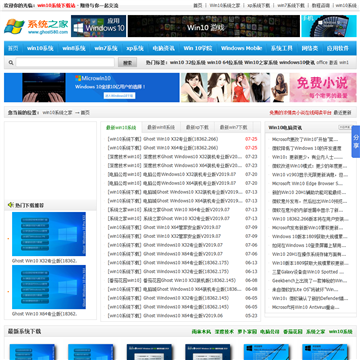This screenshot has width=360, height=360.
Task: Open the 网络类 navigation item
Action: pyautogui.click(x=310, y=48)
